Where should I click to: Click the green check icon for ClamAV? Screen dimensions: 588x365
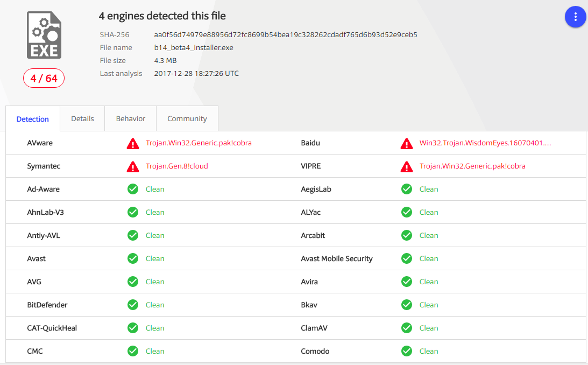click(407, 328)
